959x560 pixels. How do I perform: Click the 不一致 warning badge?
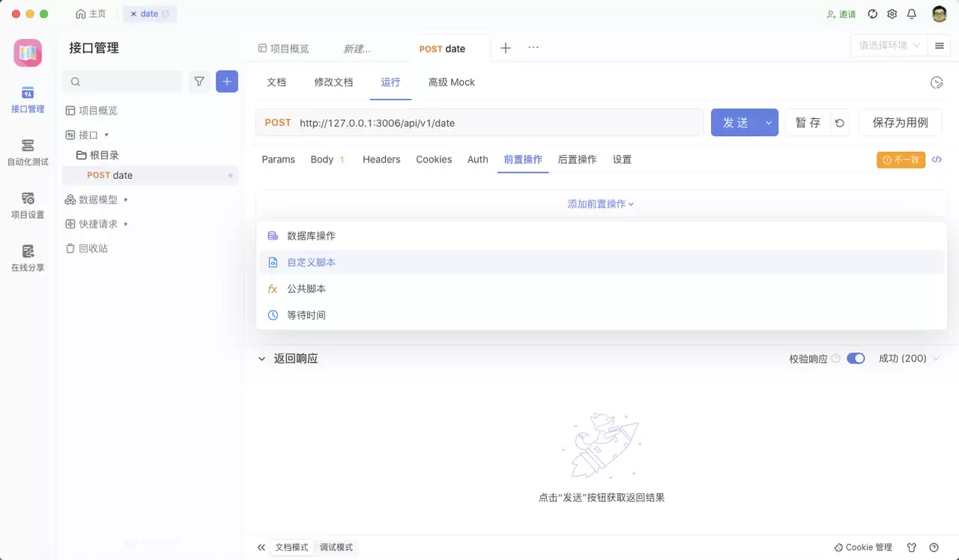point(901,159)
